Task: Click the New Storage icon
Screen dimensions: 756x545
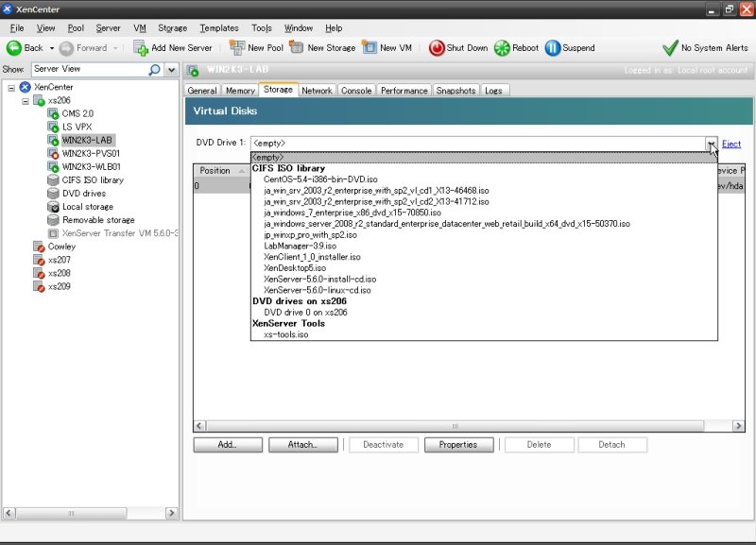Action: (x=297, y=48)
